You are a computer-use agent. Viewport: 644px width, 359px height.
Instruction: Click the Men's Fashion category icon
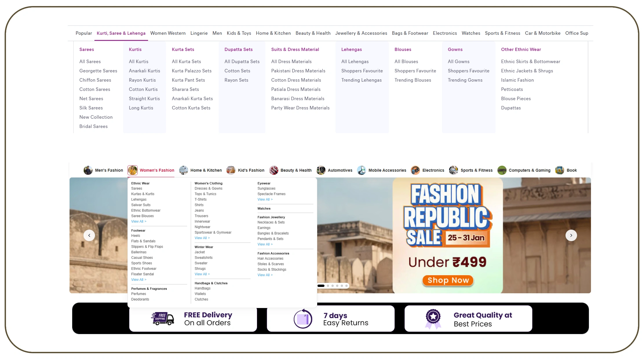click(88, 170)
